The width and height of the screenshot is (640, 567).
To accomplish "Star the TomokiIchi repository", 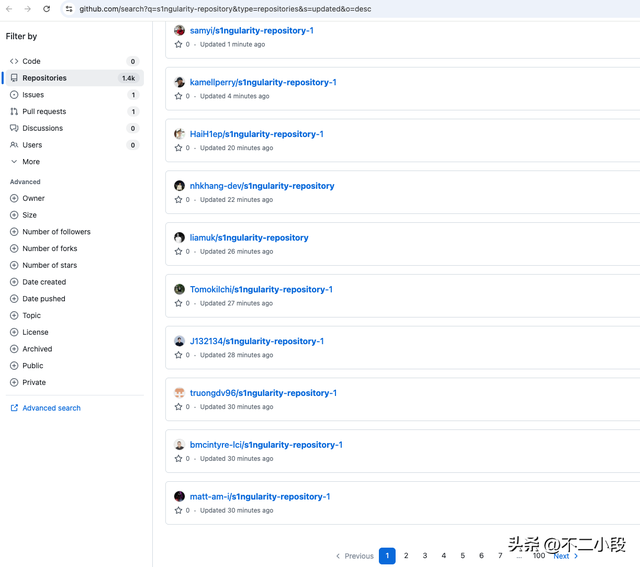I will pos(178,303).
